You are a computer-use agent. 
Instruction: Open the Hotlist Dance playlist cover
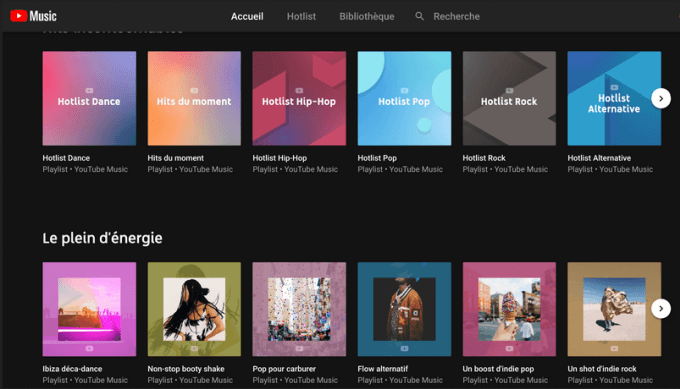tap(89, 98)
